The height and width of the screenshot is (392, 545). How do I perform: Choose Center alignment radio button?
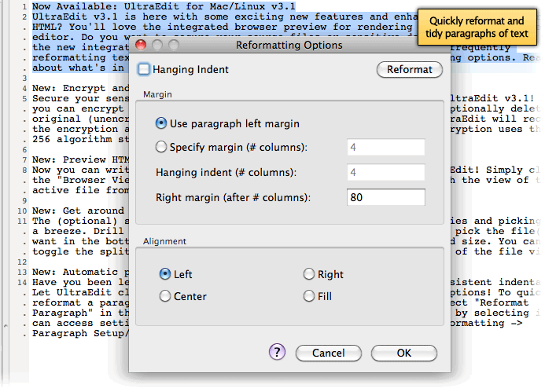coord(165,296)
